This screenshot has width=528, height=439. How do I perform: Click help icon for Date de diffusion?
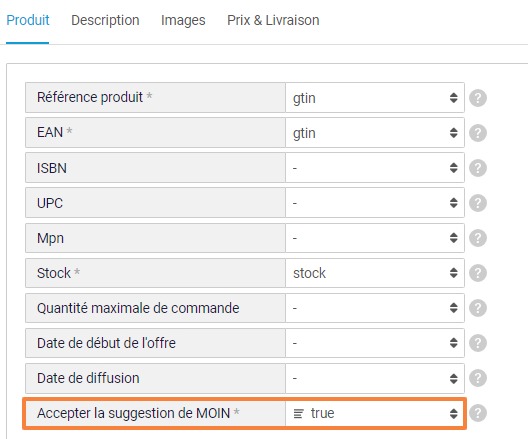478,378
